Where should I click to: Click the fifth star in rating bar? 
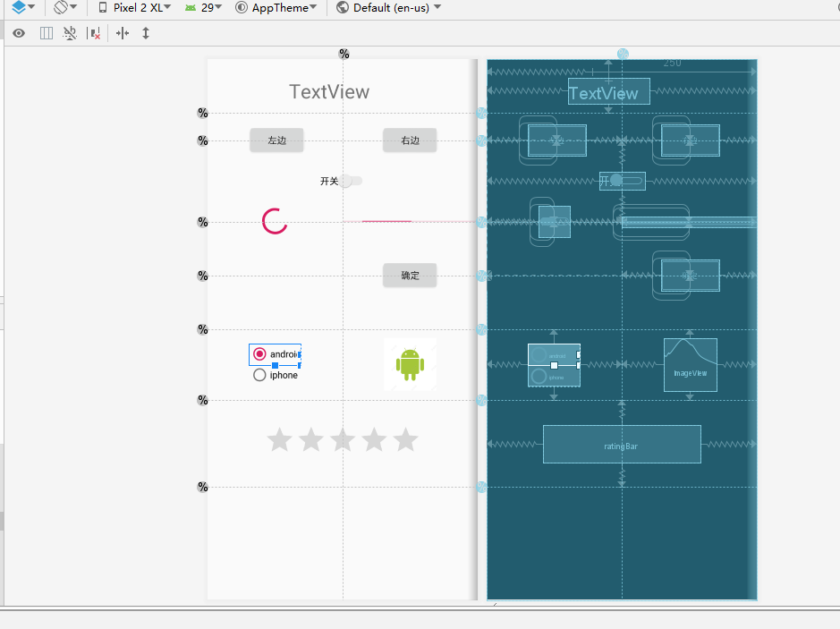pos(405,440)
